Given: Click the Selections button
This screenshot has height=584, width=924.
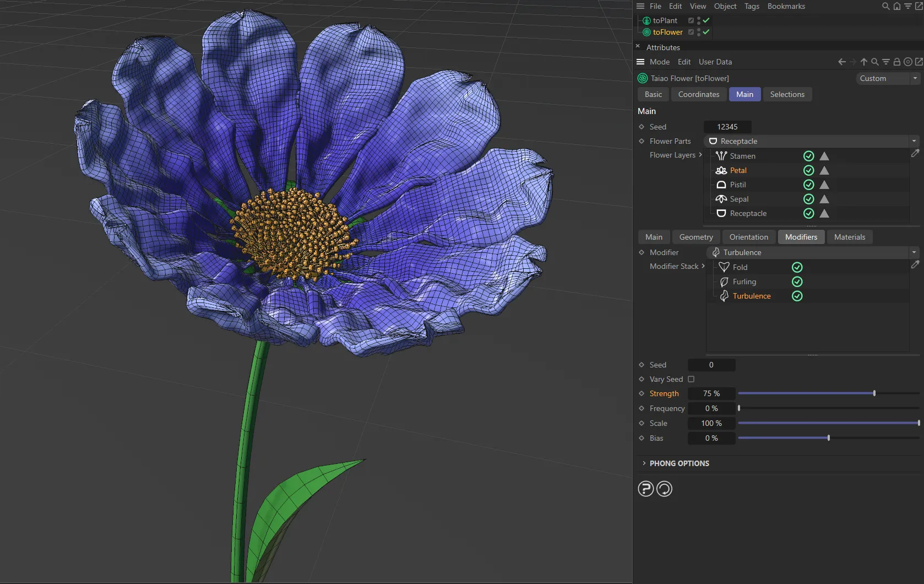Looking at the screenshot, I should [787, 94].
